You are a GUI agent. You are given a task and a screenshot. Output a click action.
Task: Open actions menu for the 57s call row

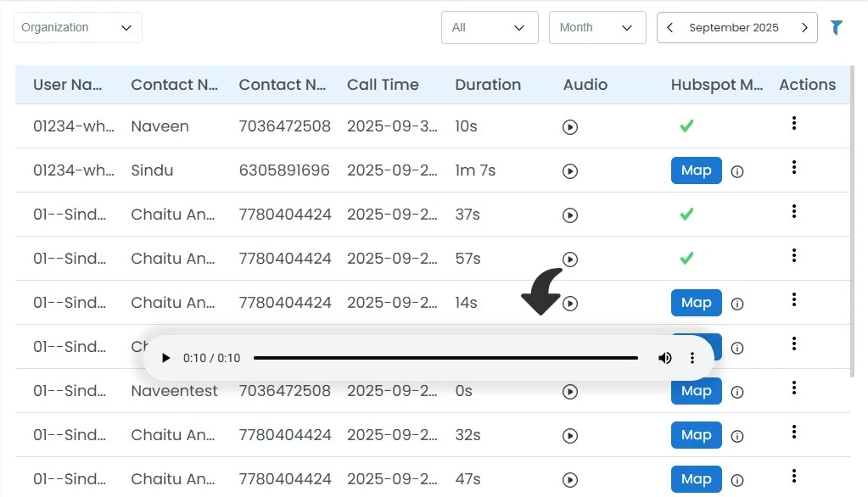(x=794, y=256)
